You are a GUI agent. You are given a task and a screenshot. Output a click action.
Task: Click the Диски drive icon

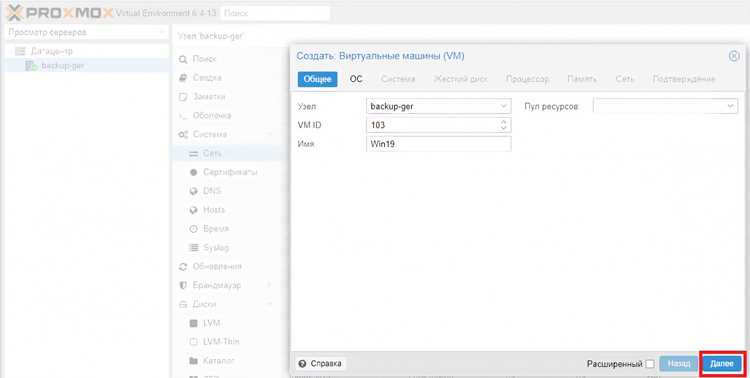pos(183,304)
